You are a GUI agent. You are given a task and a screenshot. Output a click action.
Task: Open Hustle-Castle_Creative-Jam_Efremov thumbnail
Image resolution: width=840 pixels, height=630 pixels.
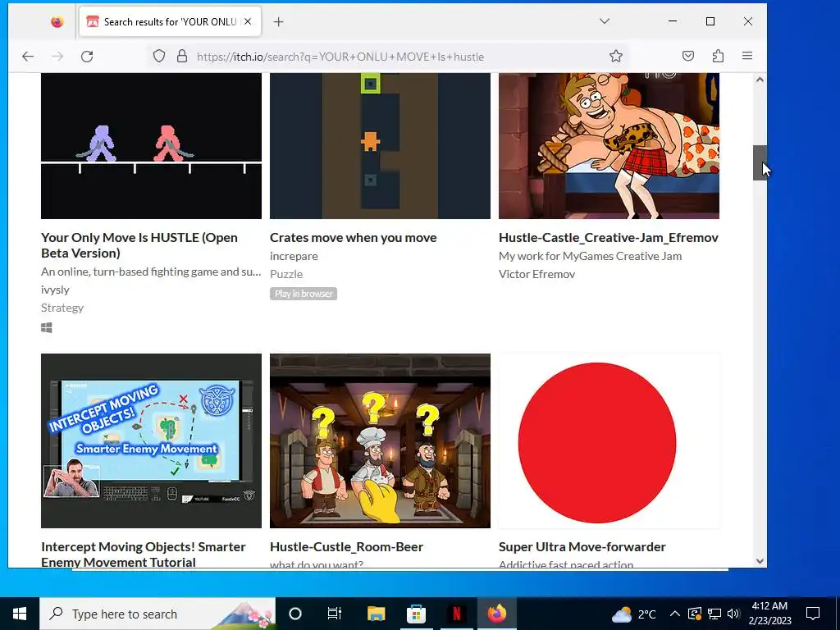click(x=609, y=146)
